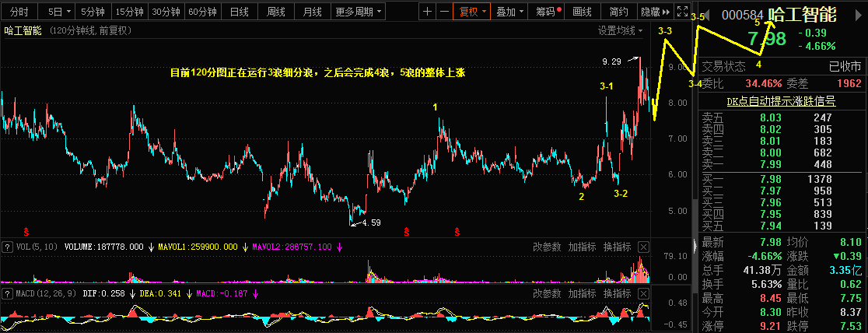Screen dimensions: 868x333
Task: Click 加指标 in MACD panel
Action: point(582,293)
